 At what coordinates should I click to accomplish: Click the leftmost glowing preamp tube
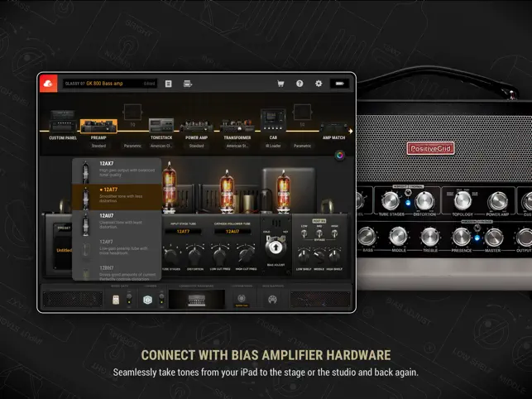tap(170, 186)
